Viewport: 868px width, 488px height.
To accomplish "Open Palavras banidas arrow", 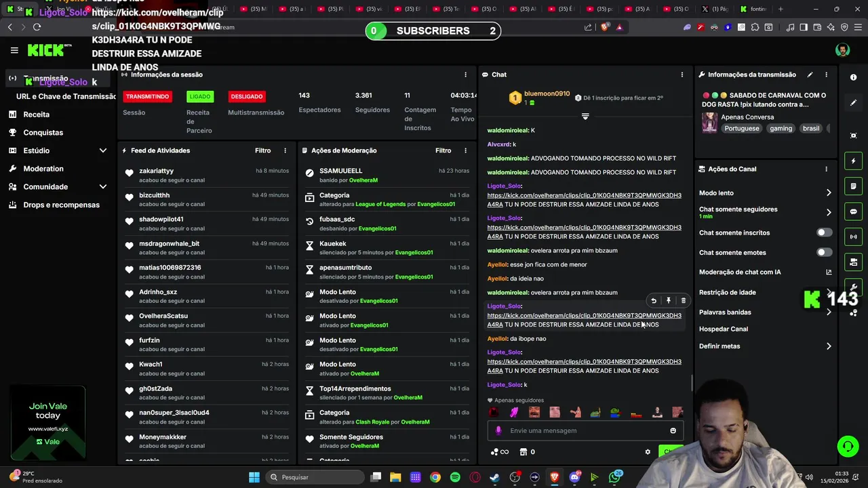I will click(829, 312).
